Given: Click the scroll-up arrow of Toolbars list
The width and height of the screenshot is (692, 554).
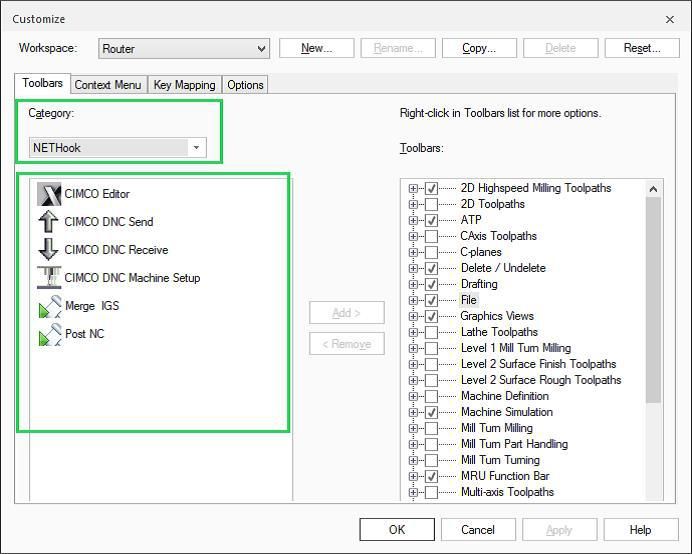Looking at the screenshot, I should (653, 189).
